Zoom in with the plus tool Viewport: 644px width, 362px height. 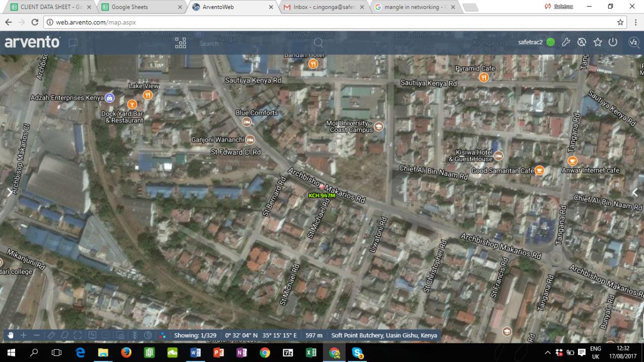click(23, 335)
